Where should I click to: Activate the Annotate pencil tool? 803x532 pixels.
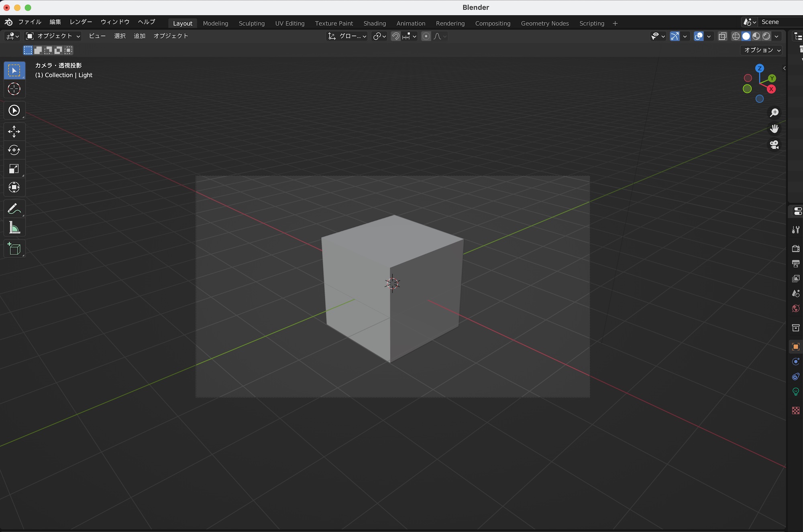point(14,209)
